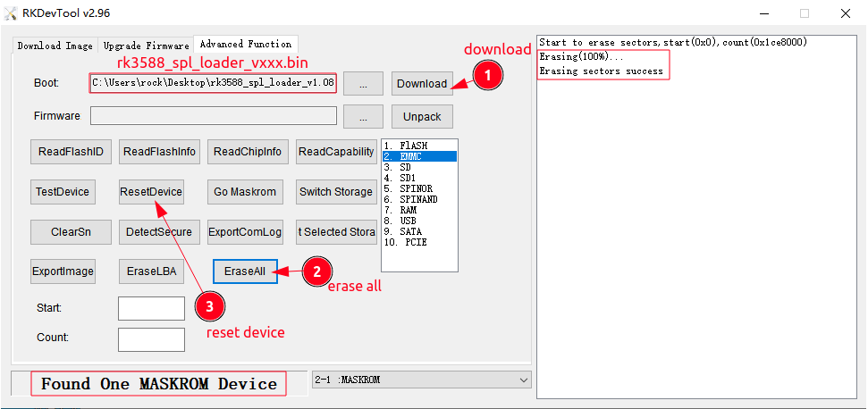Click the ReadChipInfo button

248,152
